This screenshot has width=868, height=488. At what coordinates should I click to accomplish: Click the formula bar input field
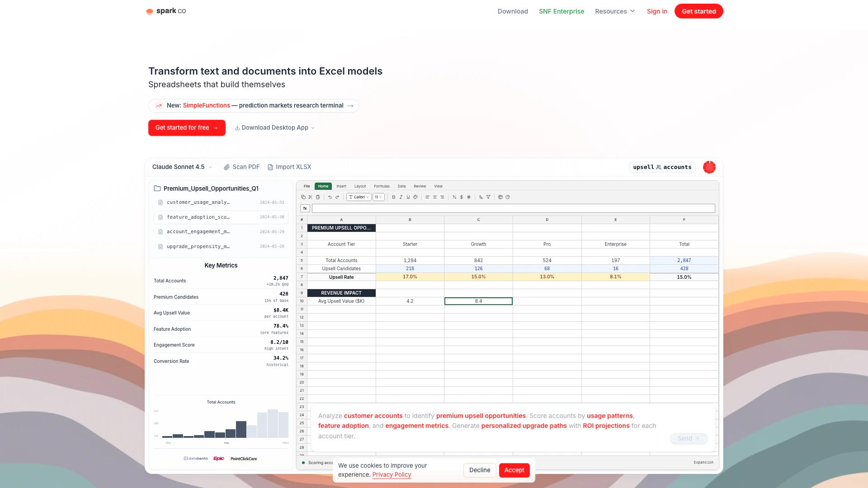click(x=513, y=208)
